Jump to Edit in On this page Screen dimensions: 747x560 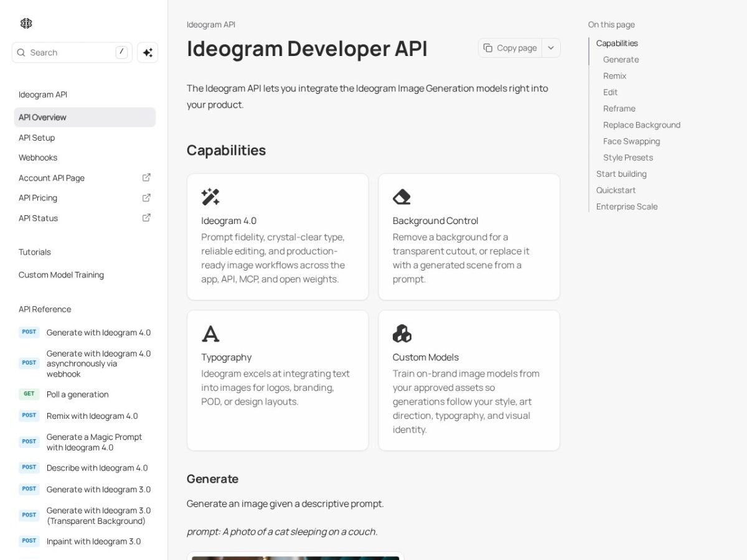click(x=610, y=92)
